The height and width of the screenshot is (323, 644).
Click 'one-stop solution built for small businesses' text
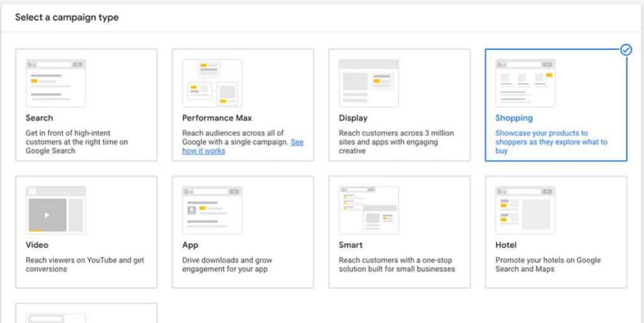pyautogui.click(x=397, y=265)
